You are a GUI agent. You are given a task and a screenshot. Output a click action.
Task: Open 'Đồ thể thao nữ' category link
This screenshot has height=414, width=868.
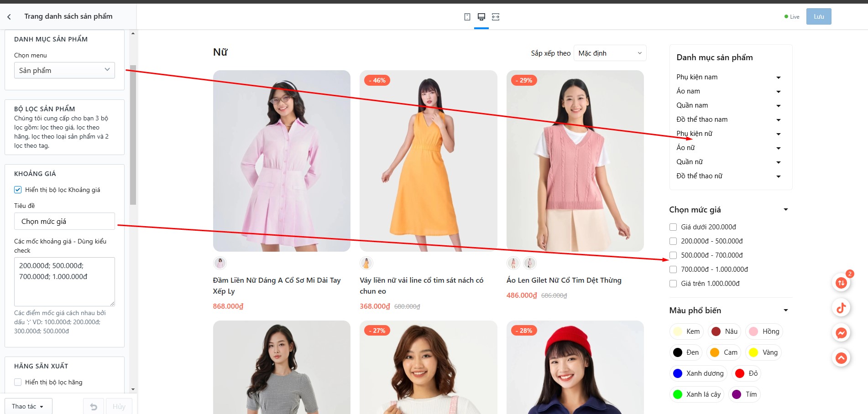[x=699, y=176]
